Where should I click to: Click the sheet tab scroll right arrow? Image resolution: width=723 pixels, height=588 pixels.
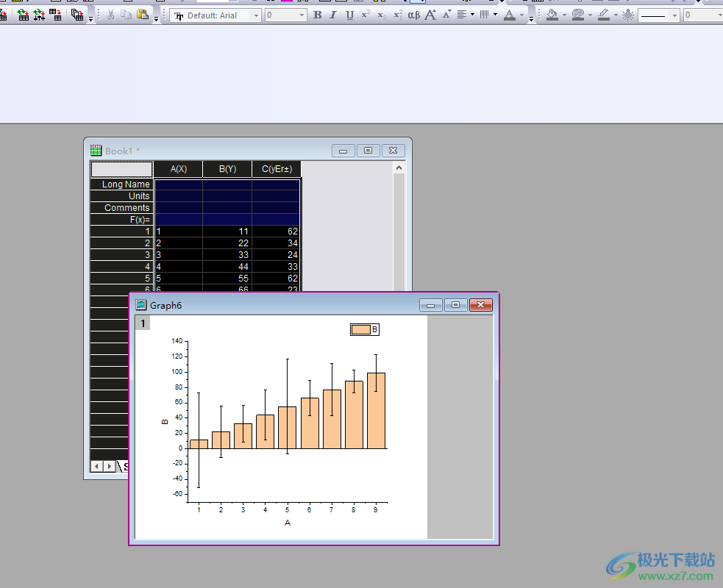pyautogui.click(x=110, y=466)
